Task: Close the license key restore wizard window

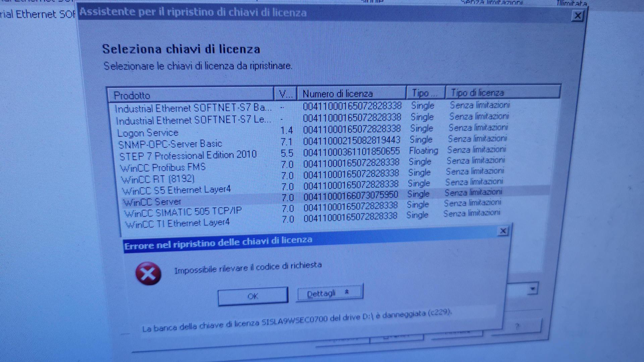Action: point(578,16)
